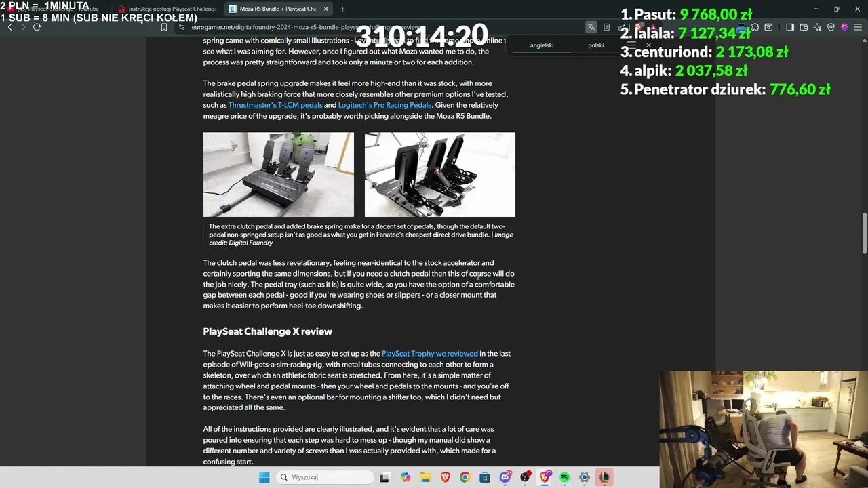This screenshot has width=868, height=488.
Task: Open Microsoft Store from the taskbar
Action: tap(485, 477)
